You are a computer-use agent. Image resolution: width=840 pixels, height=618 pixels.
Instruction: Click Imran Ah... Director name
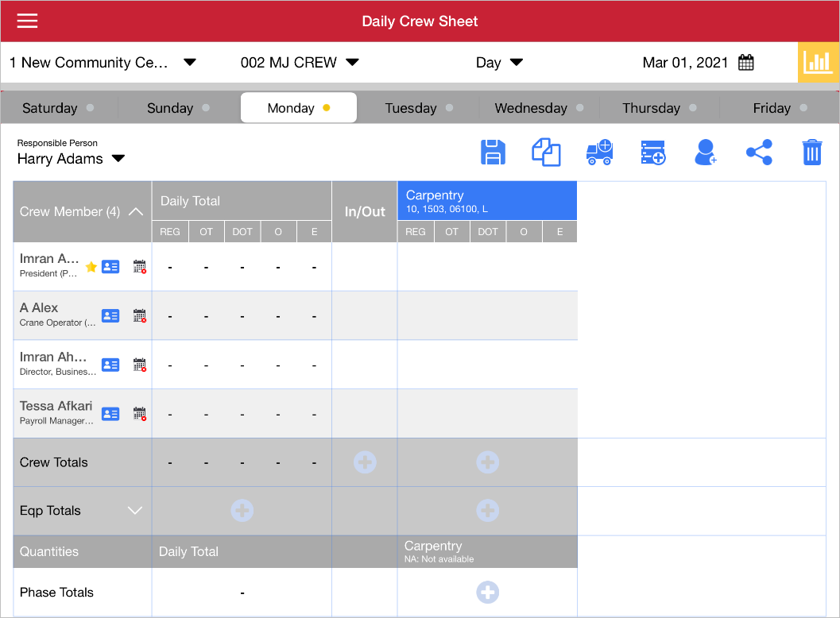(52, 357)
